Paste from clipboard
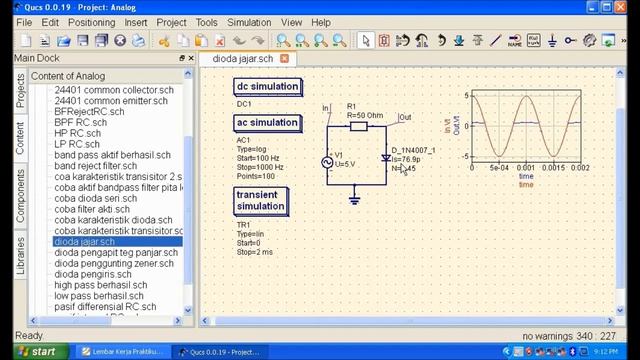This screenshot has width=640, height=360. (201, 40)
